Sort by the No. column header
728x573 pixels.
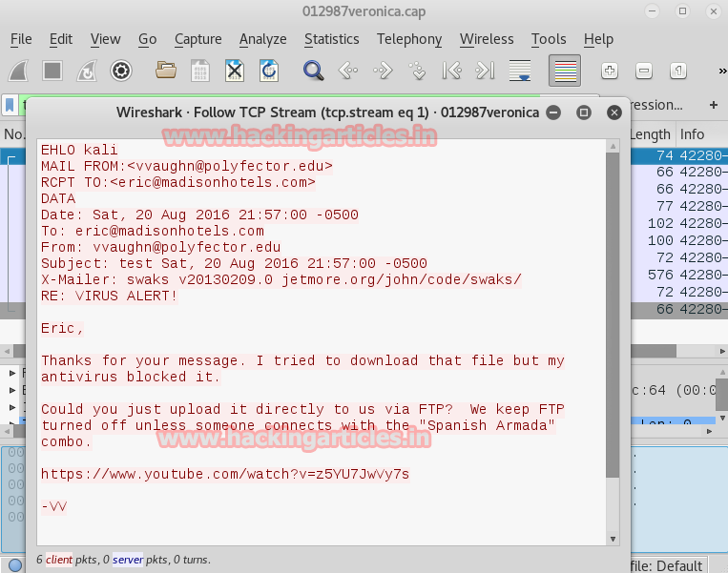tap(13, 134)
